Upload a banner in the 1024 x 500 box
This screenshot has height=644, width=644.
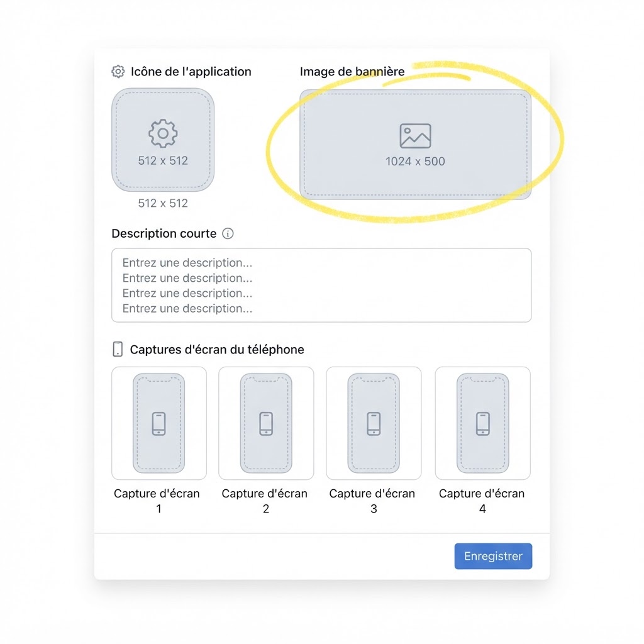[415, 145]
